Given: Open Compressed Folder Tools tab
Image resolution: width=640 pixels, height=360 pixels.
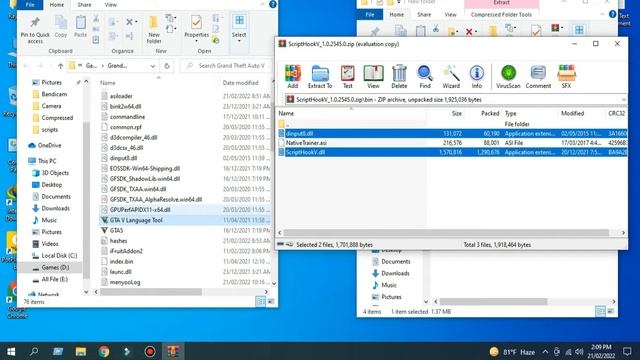Looking at the screenshot, I should tap(501, 15).
